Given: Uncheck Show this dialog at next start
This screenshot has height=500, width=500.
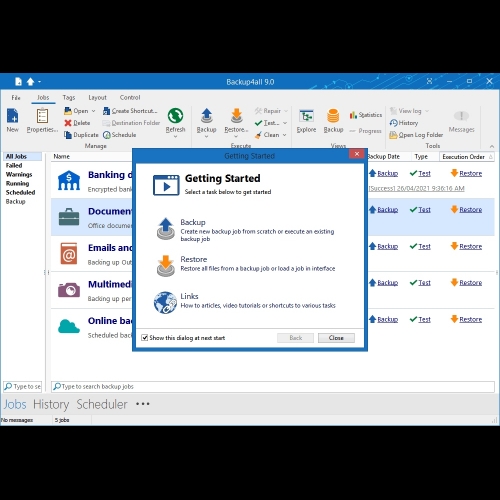Looking at the screenshot, I should 145,338.
